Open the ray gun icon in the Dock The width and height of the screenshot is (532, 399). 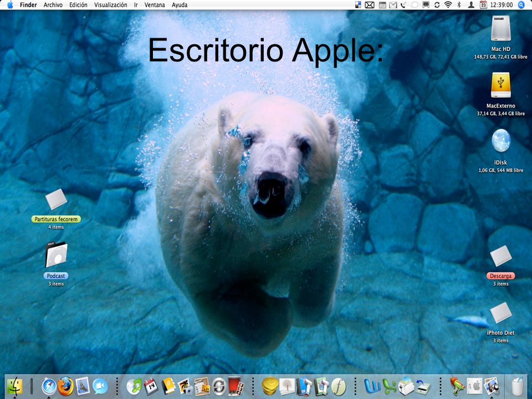click(x=457, y=386)
